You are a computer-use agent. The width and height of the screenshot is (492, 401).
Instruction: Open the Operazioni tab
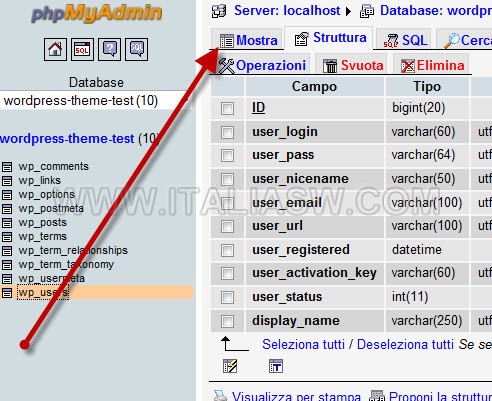click(x=262, y=65)
